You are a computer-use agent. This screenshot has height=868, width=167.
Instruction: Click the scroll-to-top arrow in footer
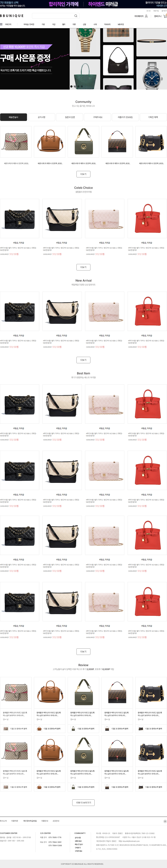[165, 821]
